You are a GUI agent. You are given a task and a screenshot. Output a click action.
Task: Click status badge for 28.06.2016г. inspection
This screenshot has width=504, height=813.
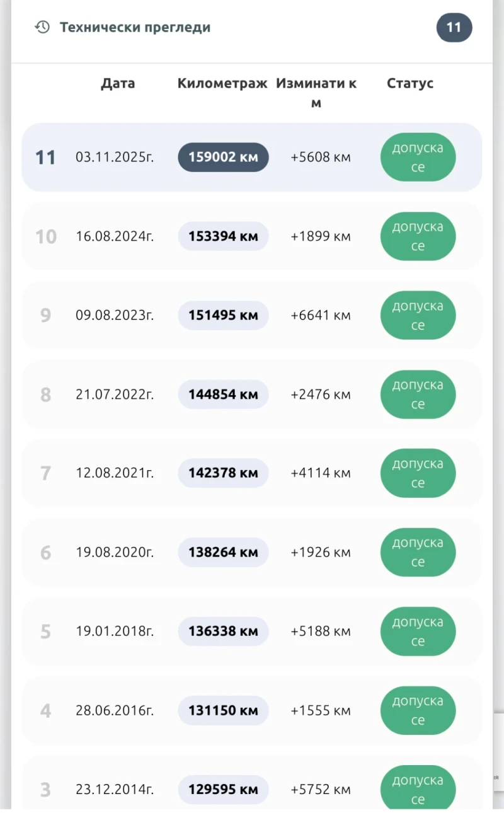418,710
